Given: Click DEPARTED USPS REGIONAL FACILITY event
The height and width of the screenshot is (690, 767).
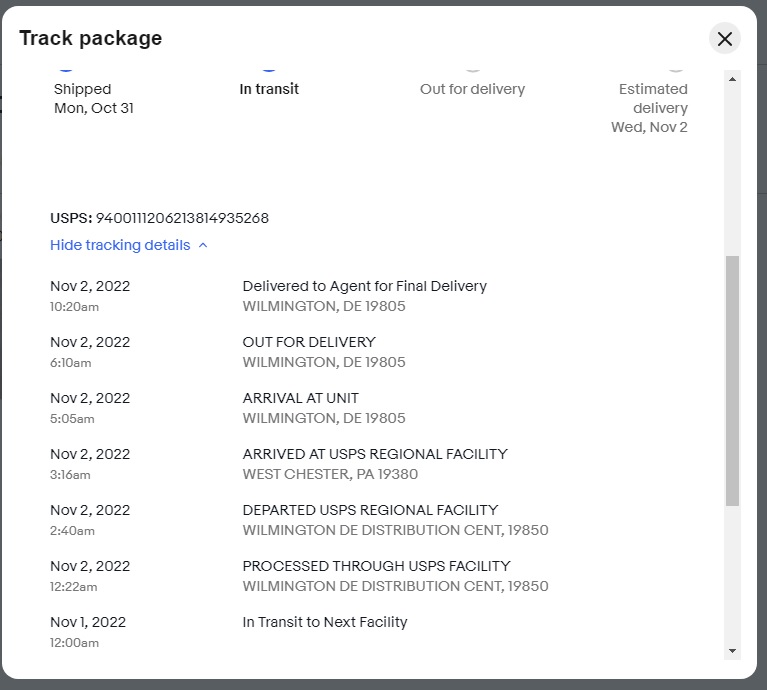Looking at the screenshot, I should click(370, 510).
